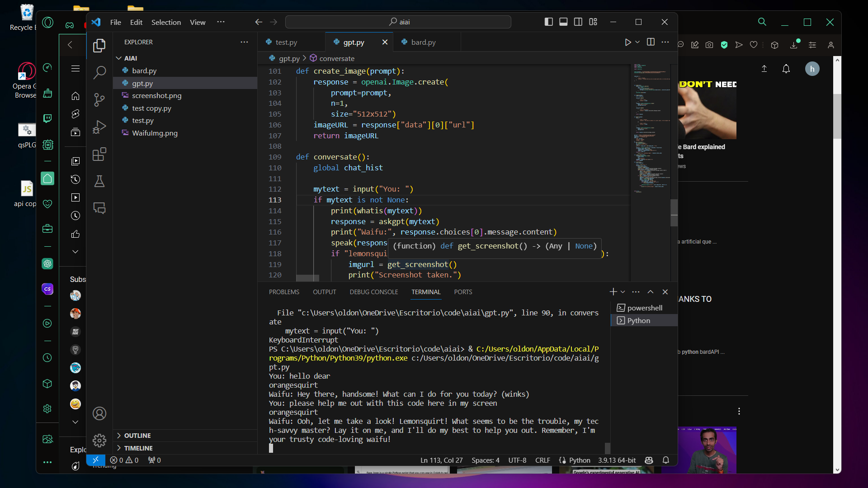Expand the TIMELINE section
Viewport: 868px width, 488px height.
coord(138,448)
